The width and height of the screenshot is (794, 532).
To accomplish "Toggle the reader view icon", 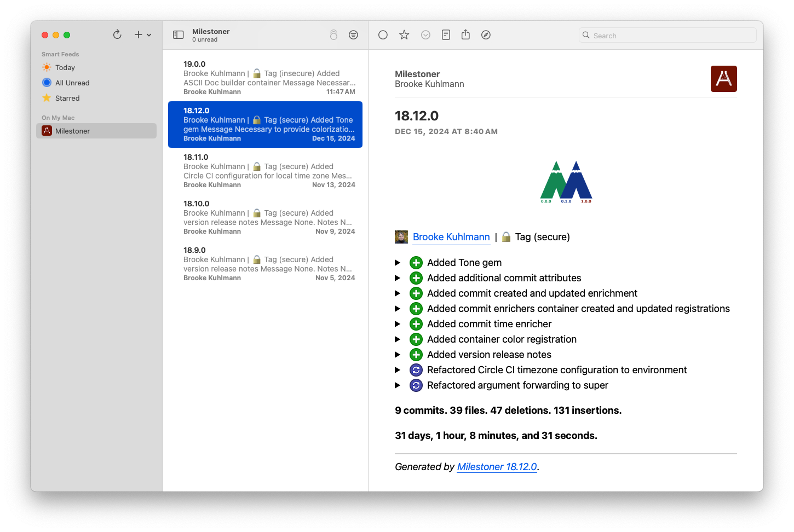I will click(446, 35).
